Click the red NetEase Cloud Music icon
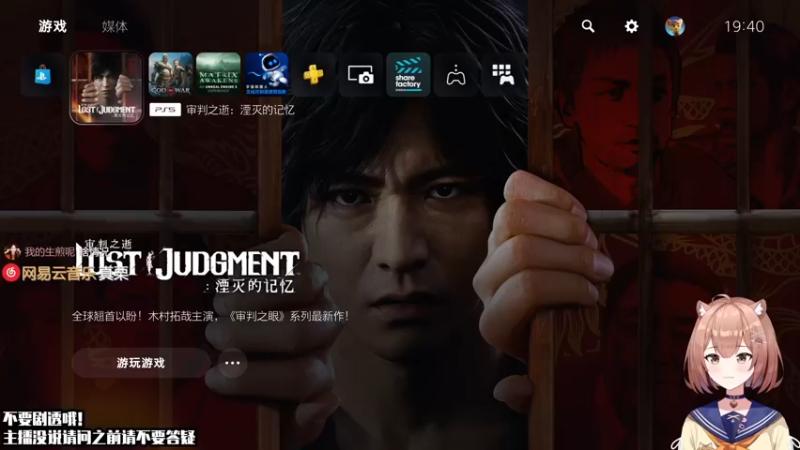This screenshot has width=800, height=450. (11, 273)
